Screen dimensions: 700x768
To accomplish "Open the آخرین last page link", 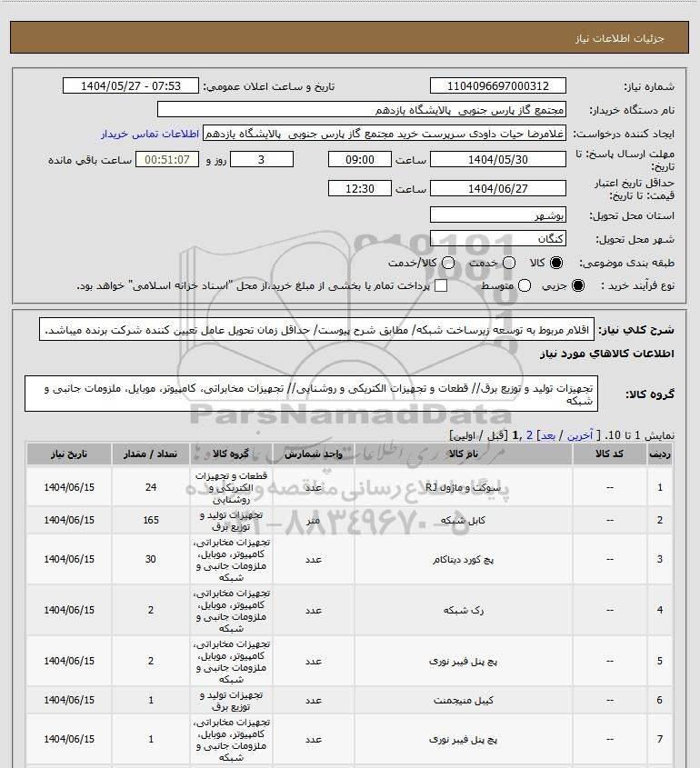I will pyautogui.click(x=580, y=435).
